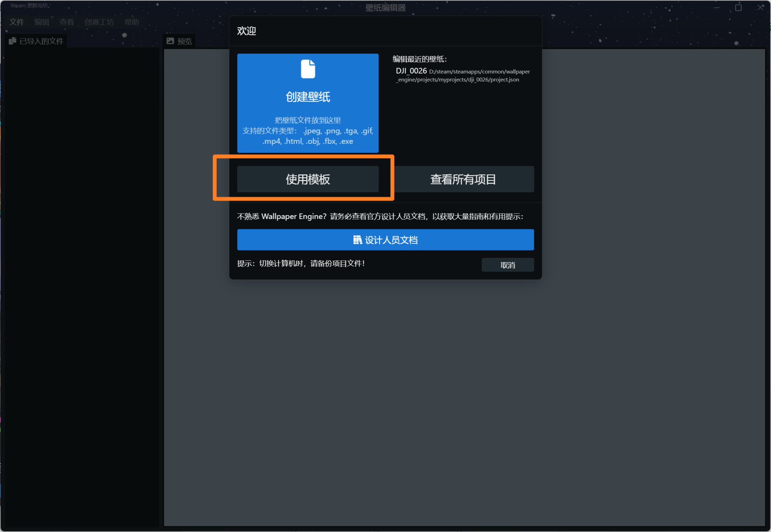Open the 设计人员文档 designer documentation
This screenshot has width=771, height=532.
point(385,240)
